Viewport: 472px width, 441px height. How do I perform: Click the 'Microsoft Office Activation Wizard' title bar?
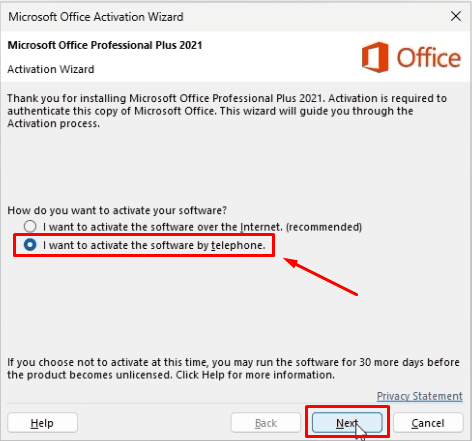point(96,17)
